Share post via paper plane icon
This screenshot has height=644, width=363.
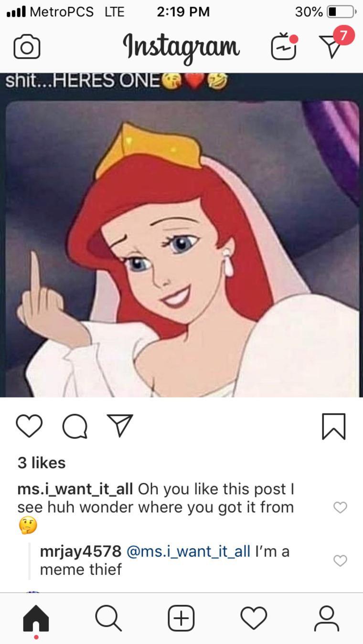tap(119, 425)
